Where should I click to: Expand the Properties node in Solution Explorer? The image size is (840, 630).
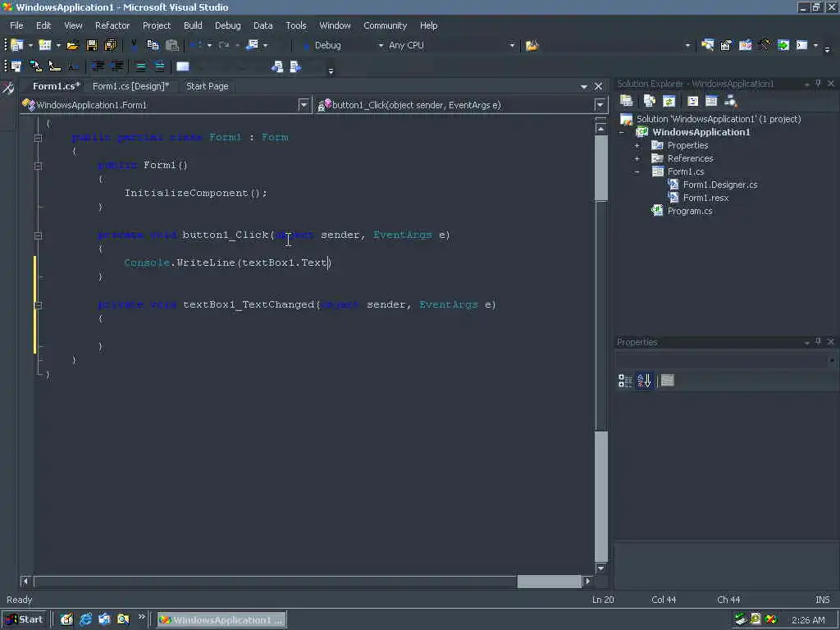[637, 146]
